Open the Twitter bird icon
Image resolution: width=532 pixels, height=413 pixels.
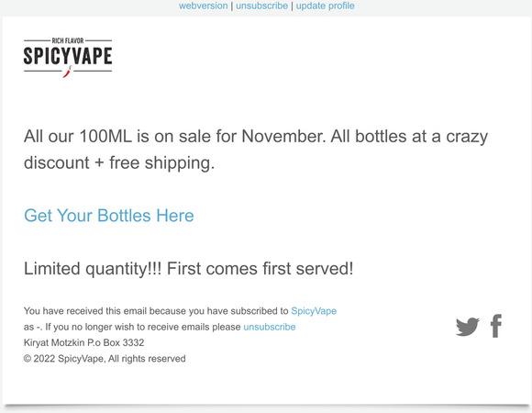click(467, 327)
